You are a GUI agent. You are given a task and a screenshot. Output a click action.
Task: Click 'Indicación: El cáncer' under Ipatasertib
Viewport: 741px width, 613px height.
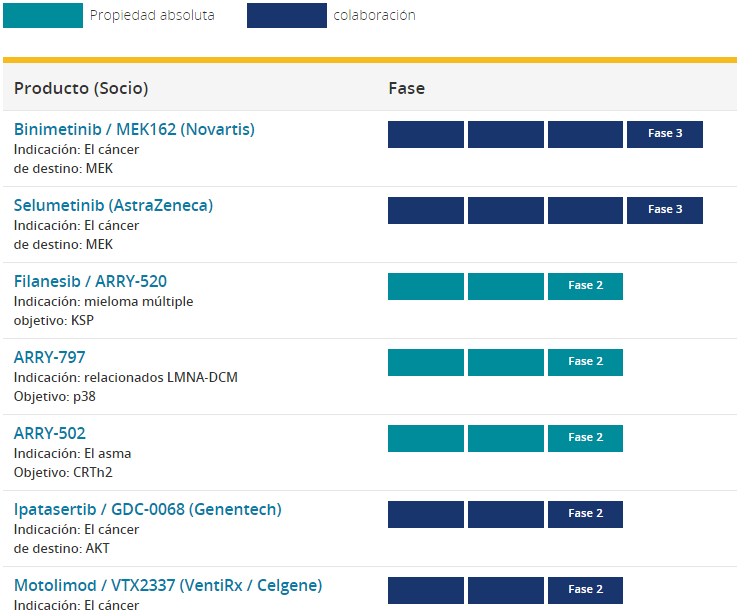tap(77, 529)
